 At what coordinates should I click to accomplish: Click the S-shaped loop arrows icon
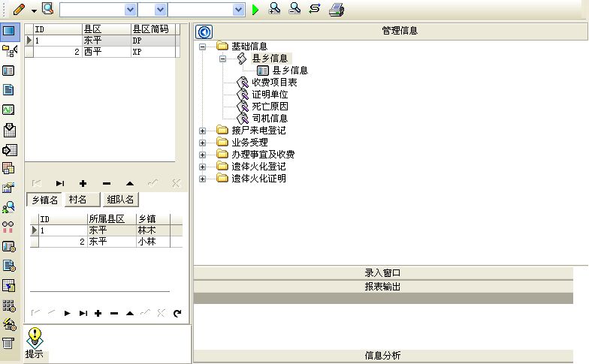(315, 9)
